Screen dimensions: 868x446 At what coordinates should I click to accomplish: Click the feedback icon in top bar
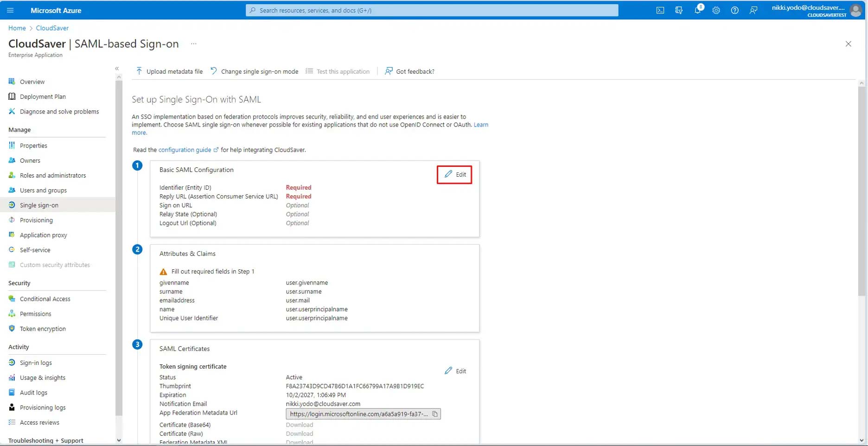pos(753,10)
